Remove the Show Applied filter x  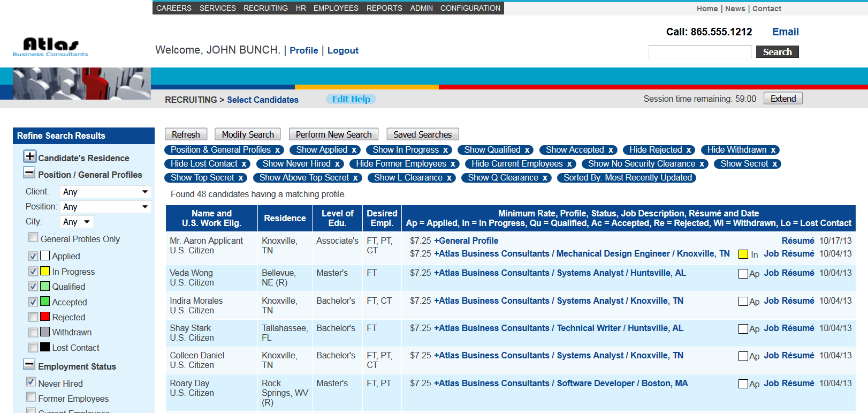click(354, 150)
